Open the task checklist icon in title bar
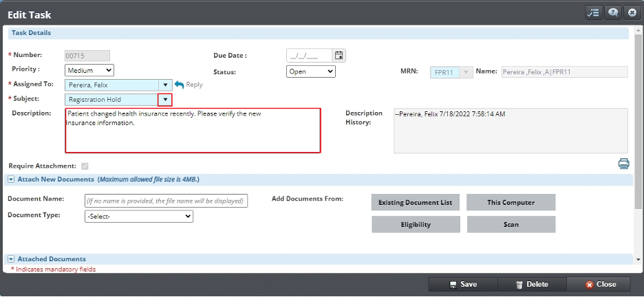Image resolution: width=644 pixels, height=297 pixels. 593,13
